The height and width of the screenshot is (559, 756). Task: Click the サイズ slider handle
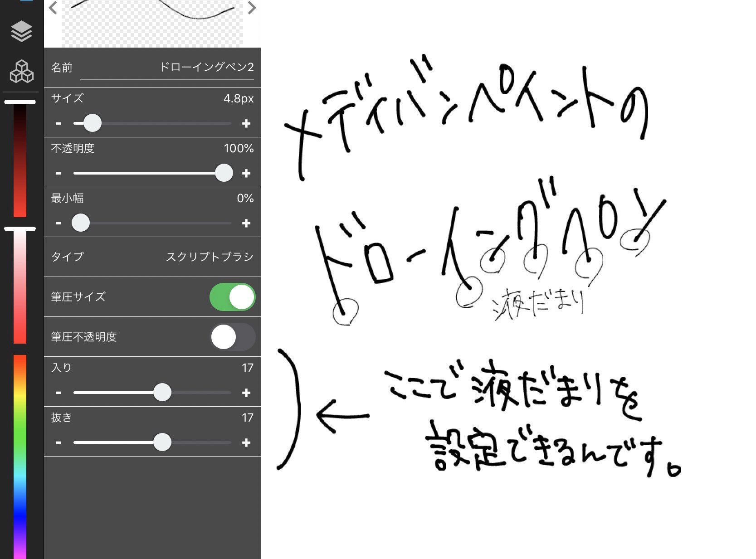tap(93, 123)
